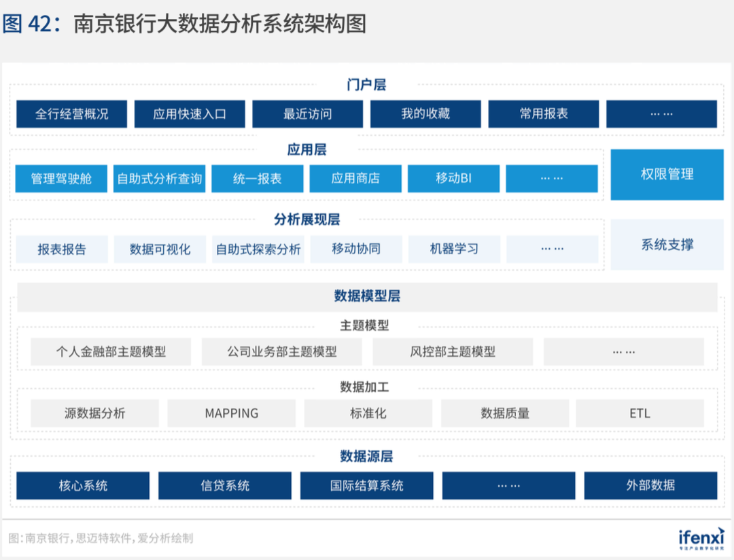734x560 pixels.
Task: Click the 源数据分析 block
Action: [94, 413]
